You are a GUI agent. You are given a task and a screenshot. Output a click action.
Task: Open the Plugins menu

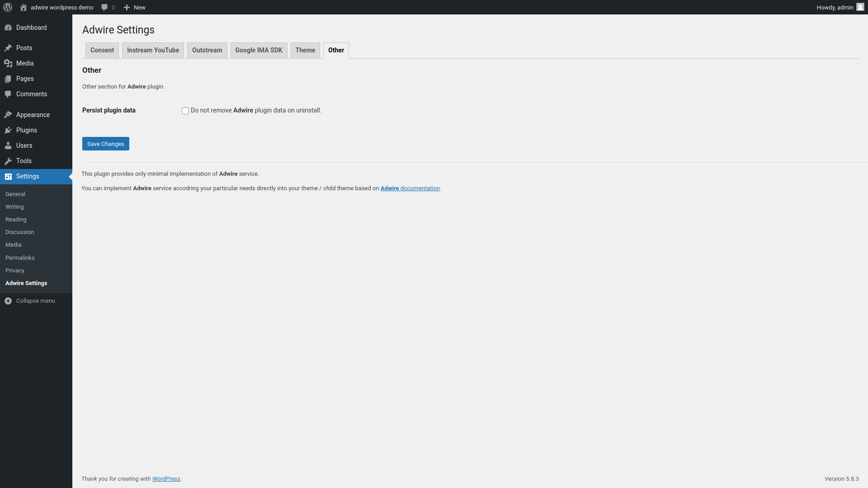click(x=27, y=130)
